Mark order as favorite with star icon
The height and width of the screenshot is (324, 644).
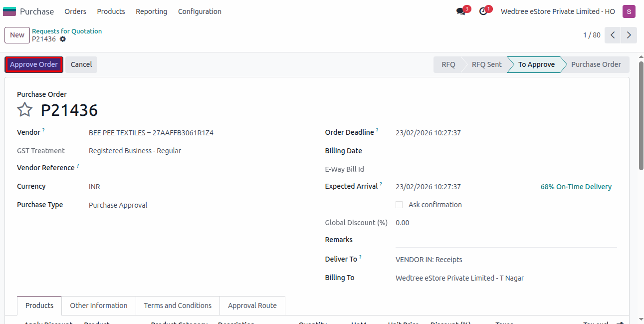click(x=25, y=110)
